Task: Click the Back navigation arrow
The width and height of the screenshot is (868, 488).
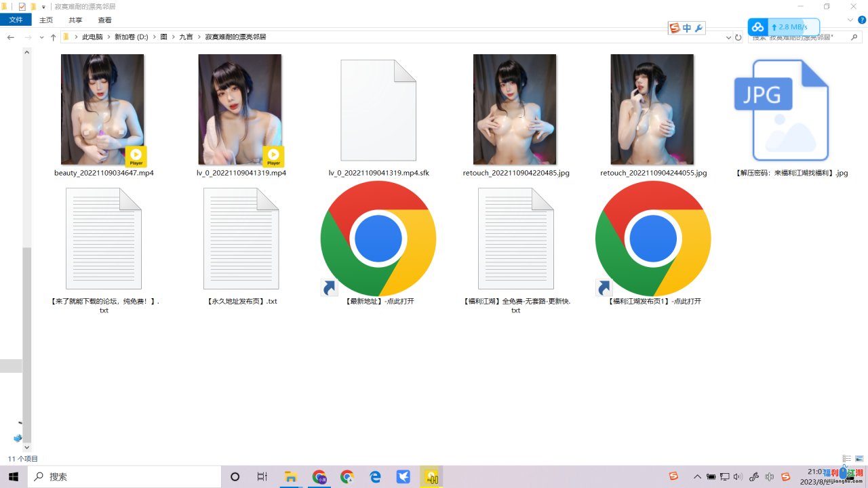Action: (10, 37)
